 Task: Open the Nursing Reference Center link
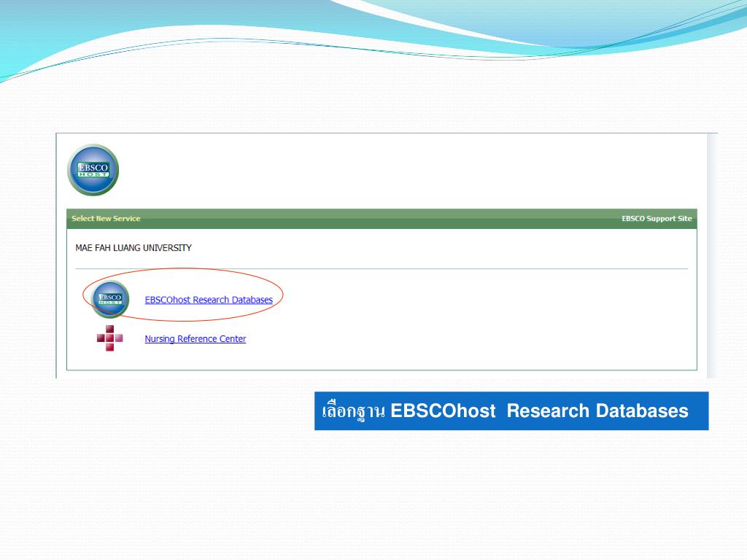[x=195, y=339]
